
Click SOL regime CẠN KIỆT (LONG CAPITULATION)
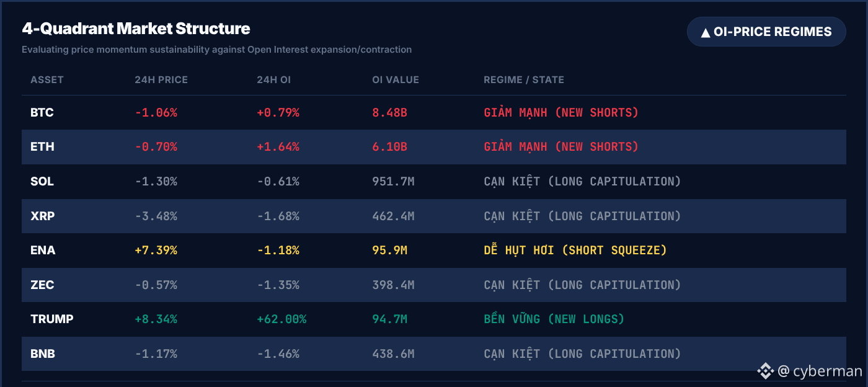click(582, 182)
